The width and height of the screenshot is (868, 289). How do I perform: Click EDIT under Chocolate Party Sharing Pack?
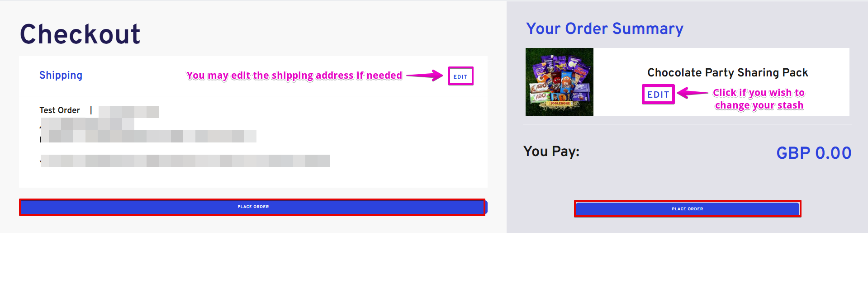(658, 95)
